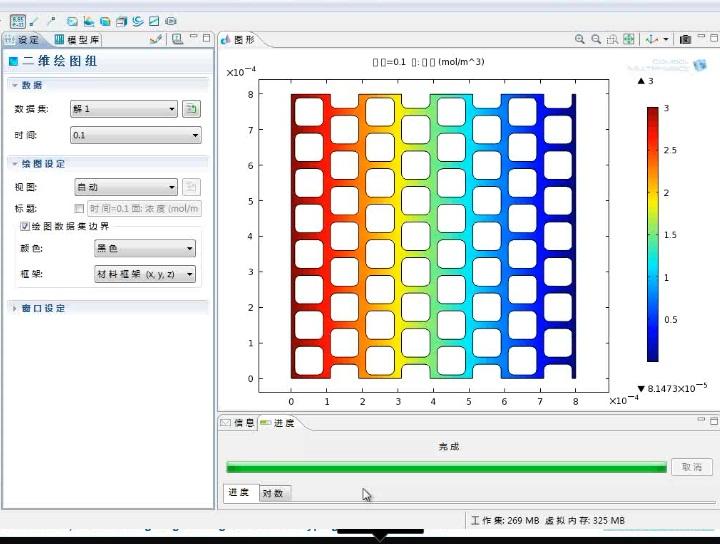Screen dimensions: 720x544
Task: Click the concentration surface plot area
Action: (x=433, y=236)
